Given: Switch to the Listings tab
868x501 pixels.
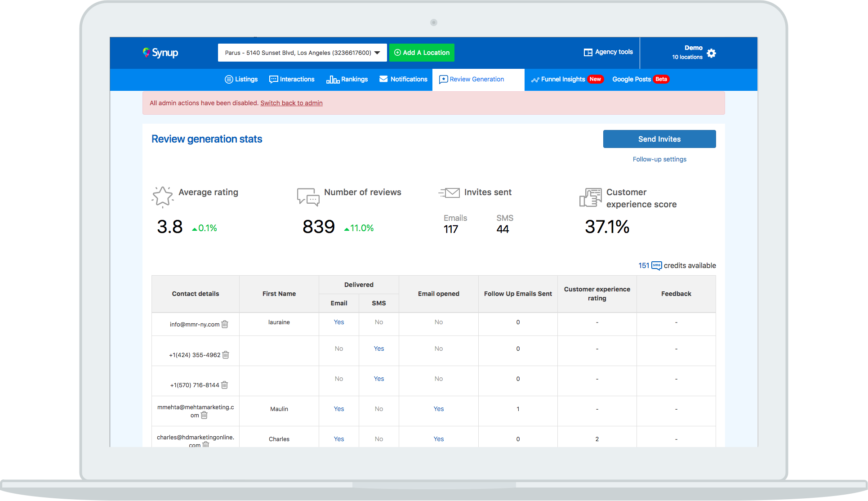Looking at the screenshot, I should point(241,79).
